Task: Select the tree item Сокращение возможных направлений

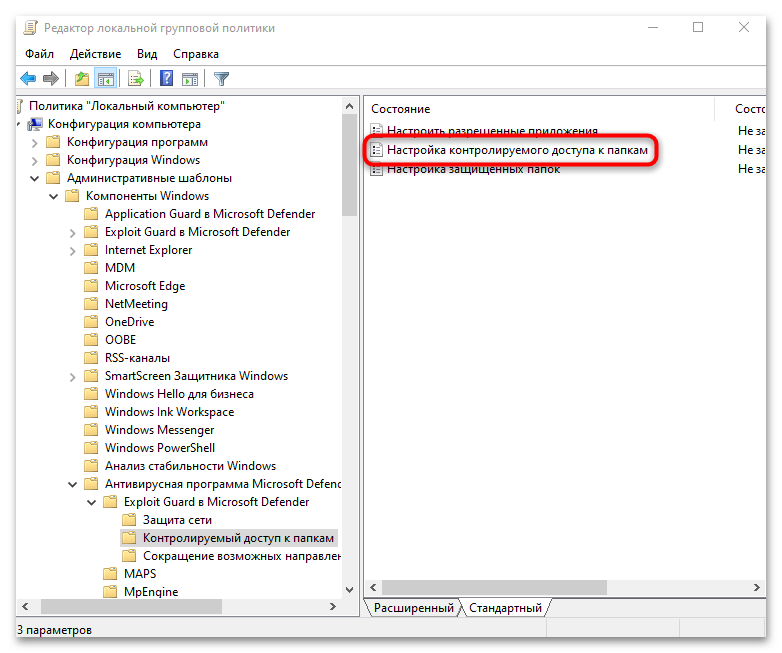Action: click(x=241, y=556)
